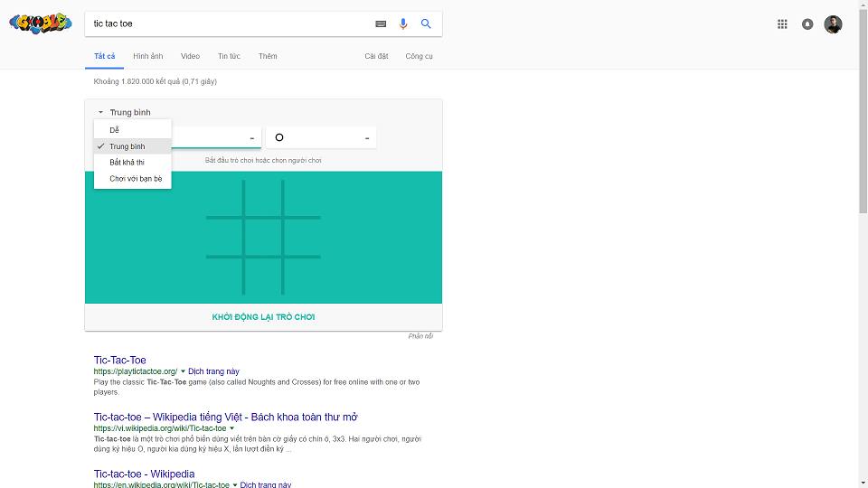868x488 pixels.
Task: Open Cài đặt search settings
Action: [376, 56]
